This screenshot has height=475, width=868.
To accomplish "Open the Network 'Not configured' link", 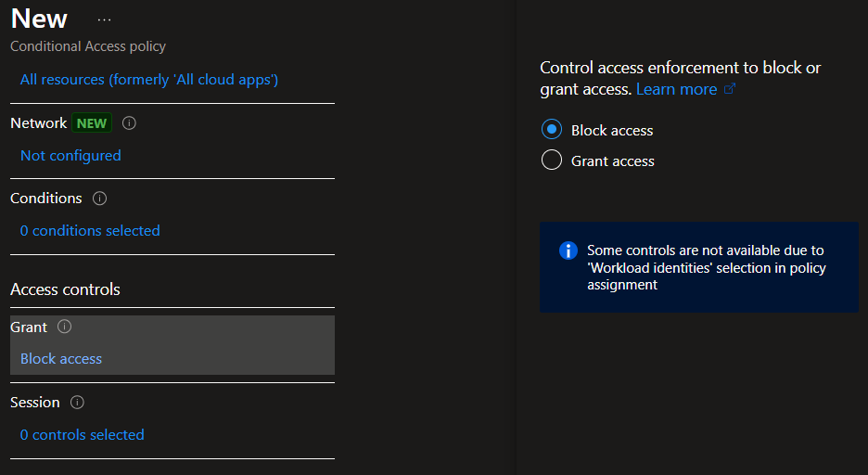I will click(70, 156).
